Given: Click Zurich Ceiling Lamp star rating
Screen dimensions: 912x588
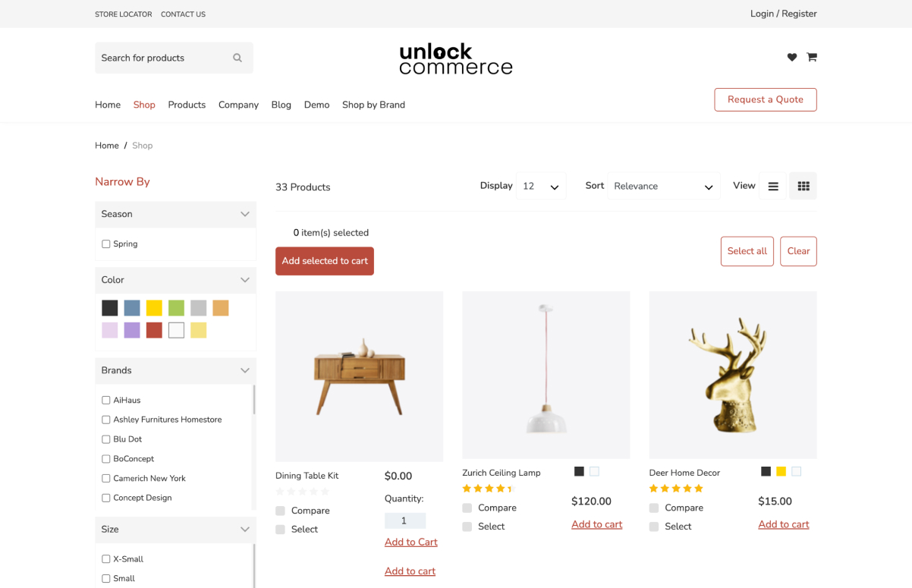Looking at the screenshot, I should click(488, 489).
